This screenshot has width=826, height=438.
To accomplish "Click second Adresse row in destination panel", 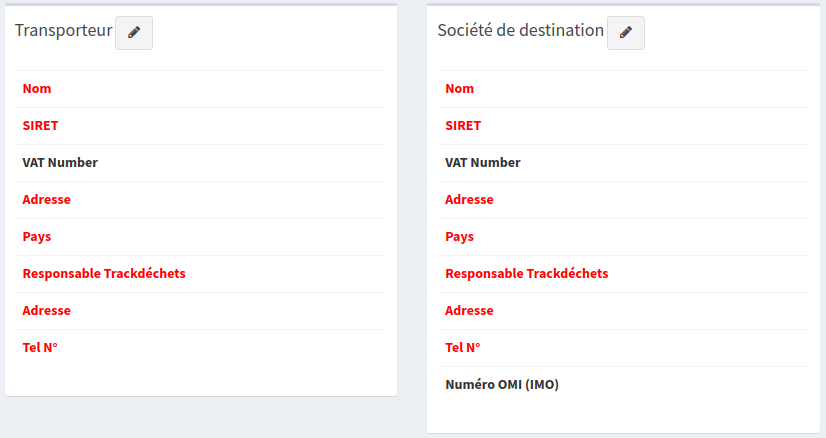I will tap(469, 311).
